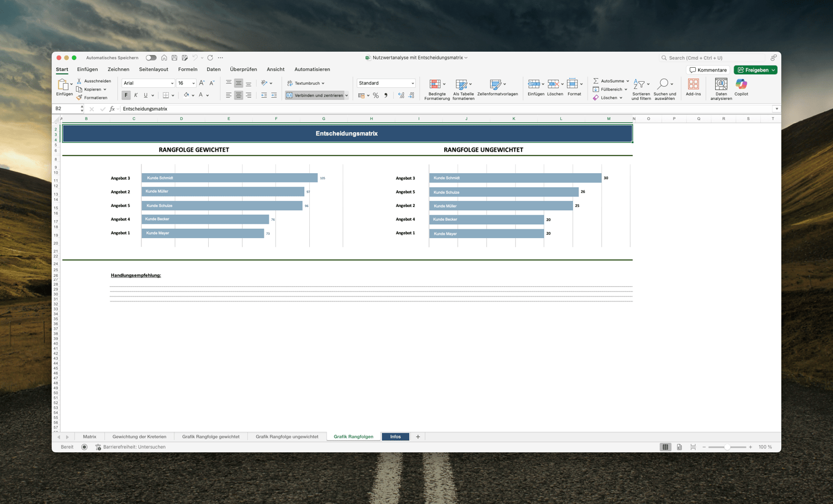Image resolution: width=833 pixels, height=504 pixels.
Task: Expand the AutoSumme dropdown arrow
Action: pyautogui.click(x=628, y=81)
